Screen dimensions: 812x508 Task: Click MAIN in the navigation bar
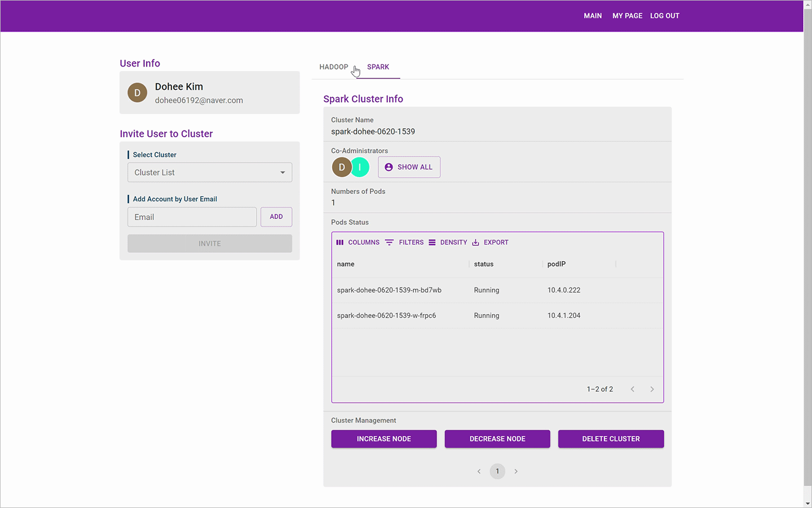[593, 16]
